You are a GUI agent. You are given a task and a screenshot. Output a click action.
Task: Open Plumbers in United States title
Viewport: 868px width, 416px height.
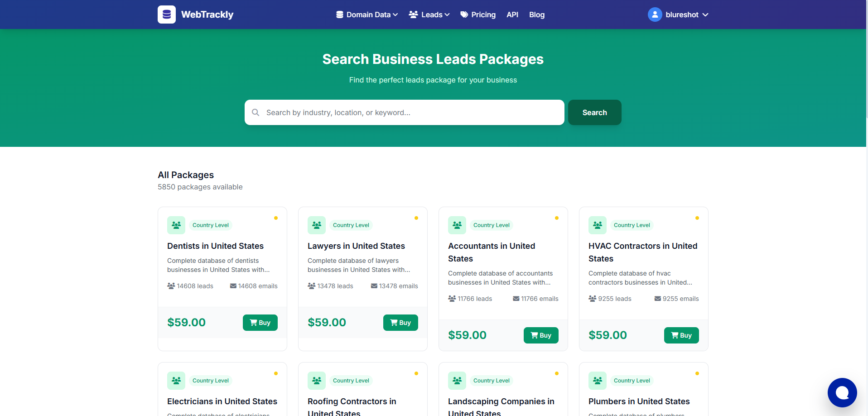click(x=639, y=401)
